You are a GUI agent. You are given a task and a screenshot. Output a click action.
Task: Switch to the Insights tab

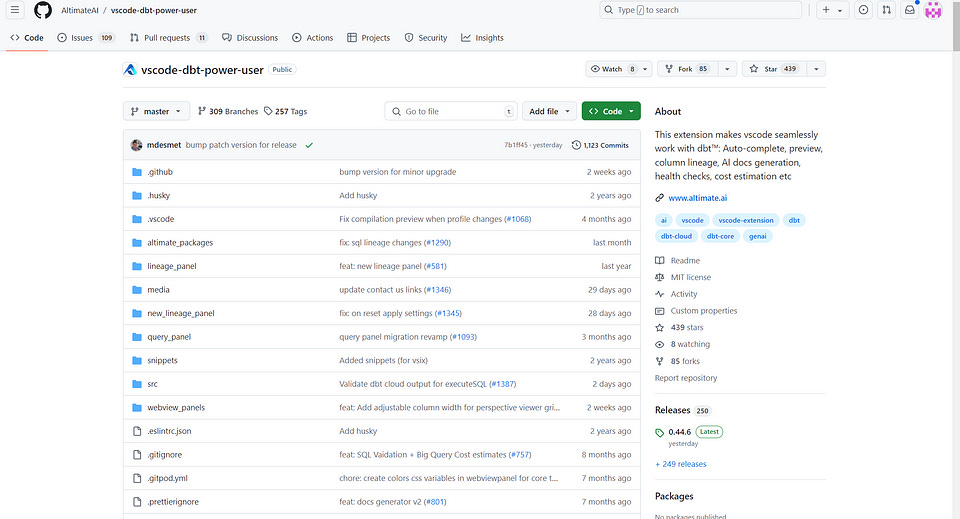[482, 38]
